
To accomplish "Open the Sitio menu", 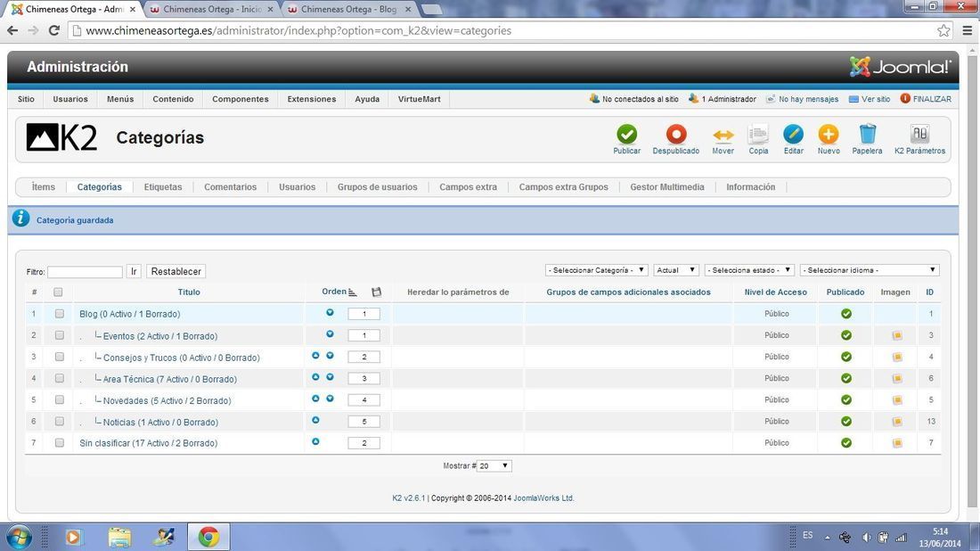I will (x=26, y=99).
